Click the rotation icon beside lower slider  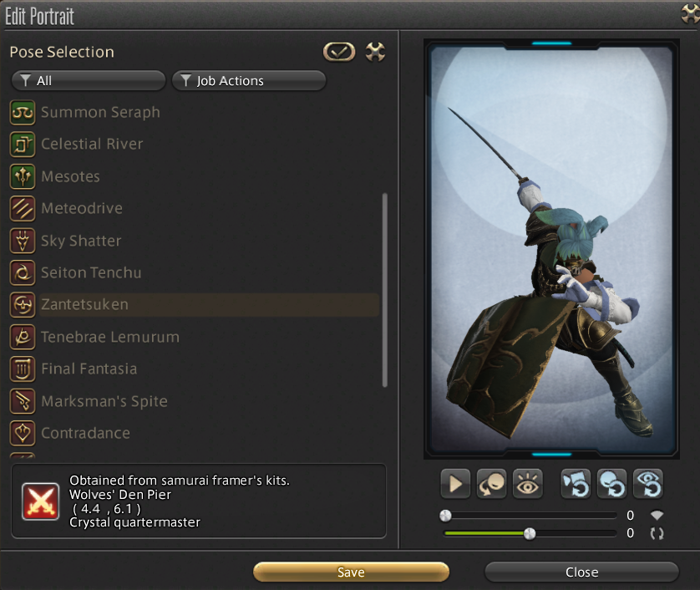click(657, 533)
